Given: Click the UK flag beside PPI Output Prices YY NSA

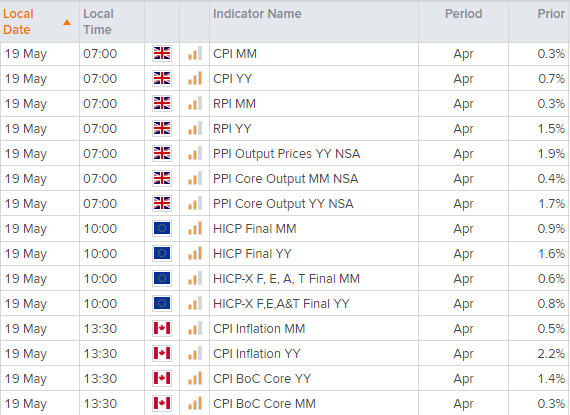Looking at the screenshot, I should tap(162, 153).
